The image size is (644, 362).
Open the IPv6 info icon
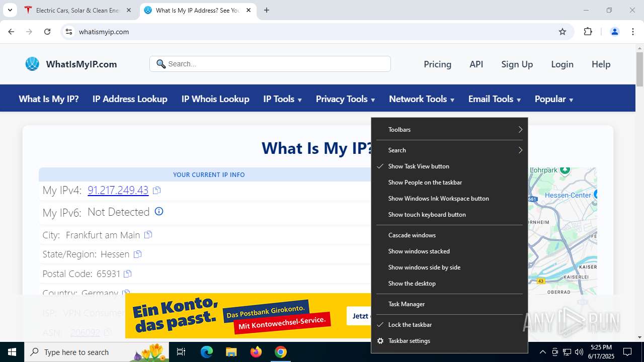(159, 212)
